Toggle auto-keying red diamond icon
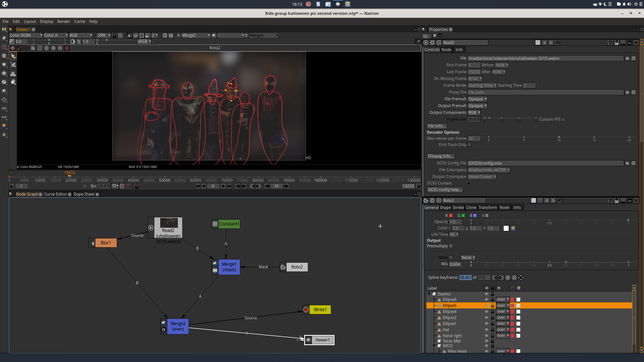 coord(13,48)
